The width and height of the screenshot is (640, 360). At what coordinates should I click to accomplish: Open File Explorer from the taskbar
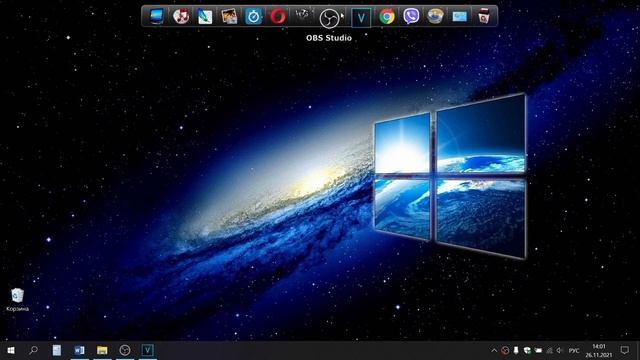(102, 350)
